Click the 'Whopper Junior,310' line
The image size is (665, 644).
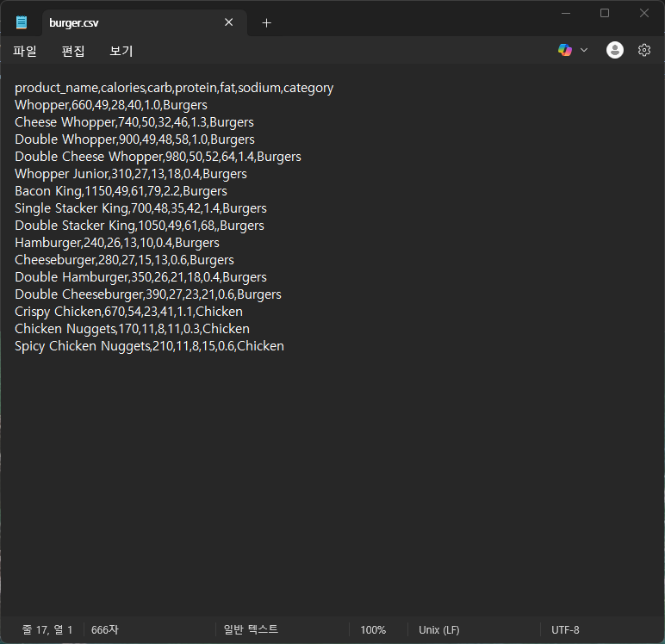[x=131, y=174]
